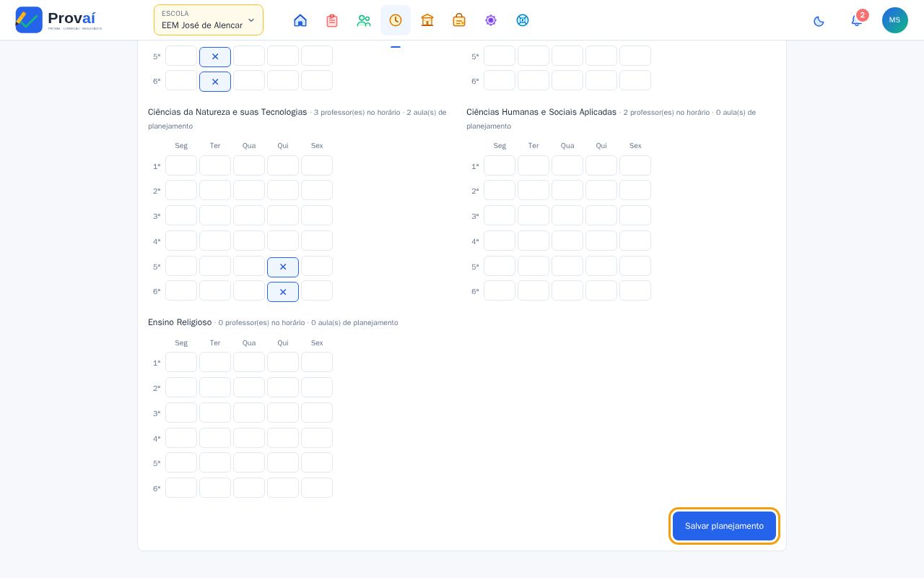Select the clock schedule icon in navigation
Screen dimensions: 924x578
(x=396, y=20)
